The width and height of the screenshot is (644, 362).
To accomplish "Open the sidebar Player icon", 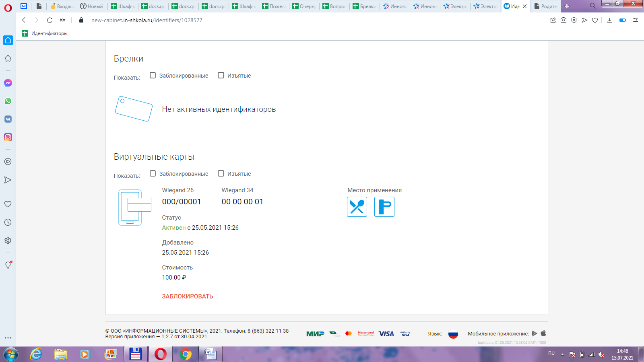I will [8, 162].
